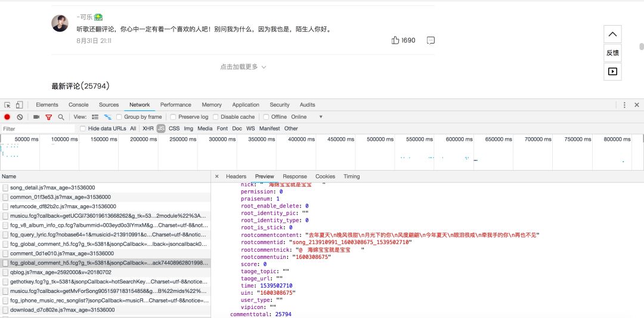Toggle the Offline checkbox
This screenshot has width=644, height=318.
(266, 117)
